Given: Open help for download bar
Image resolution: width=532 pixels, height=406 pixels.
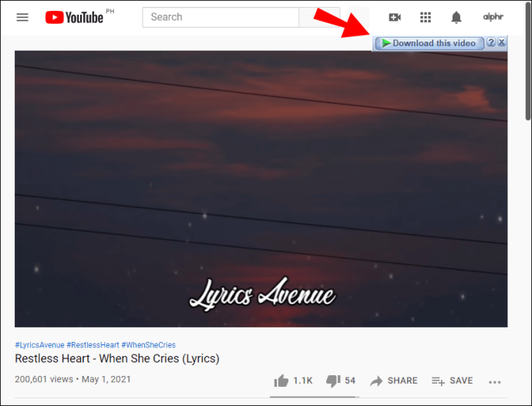Looking at the screenshot, I should [x=491, y=42].
